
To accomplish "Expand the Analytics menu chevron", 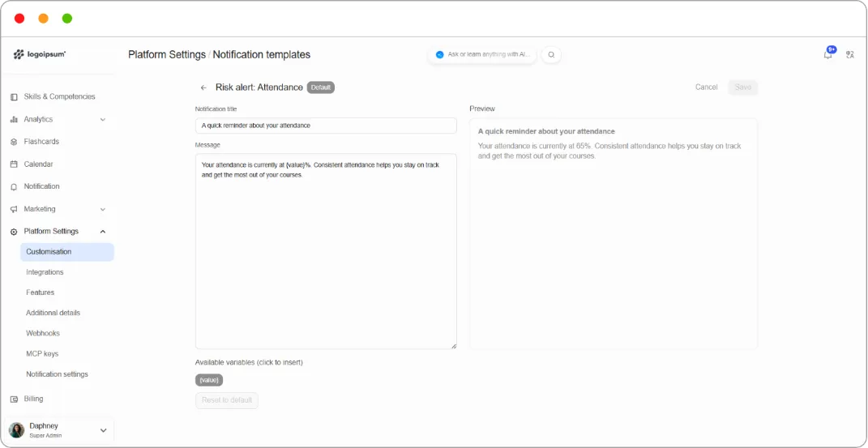I will [x=102, y=119].
